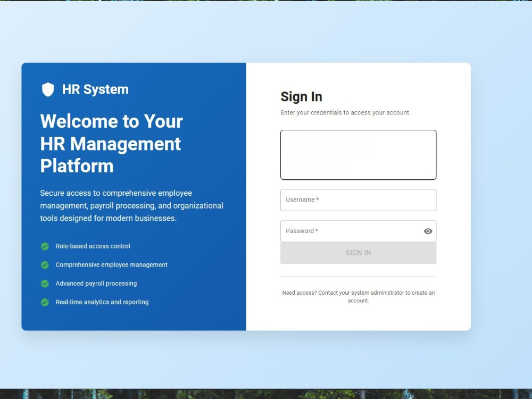532x399 pixels.
Task: Focus the Username input field
Action: click(x=358, y=200)
